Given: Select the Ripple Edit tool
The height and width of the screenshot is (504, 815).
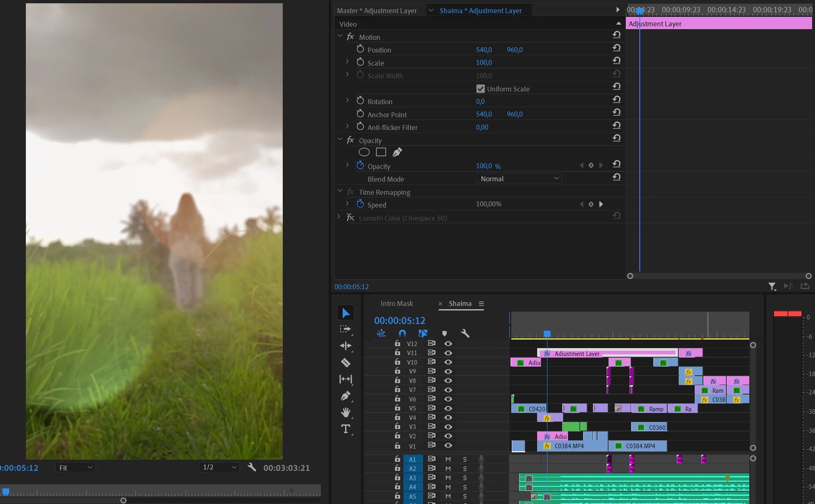Looking at the screenshot, I should pyautogui.click(x=346, y=346).
